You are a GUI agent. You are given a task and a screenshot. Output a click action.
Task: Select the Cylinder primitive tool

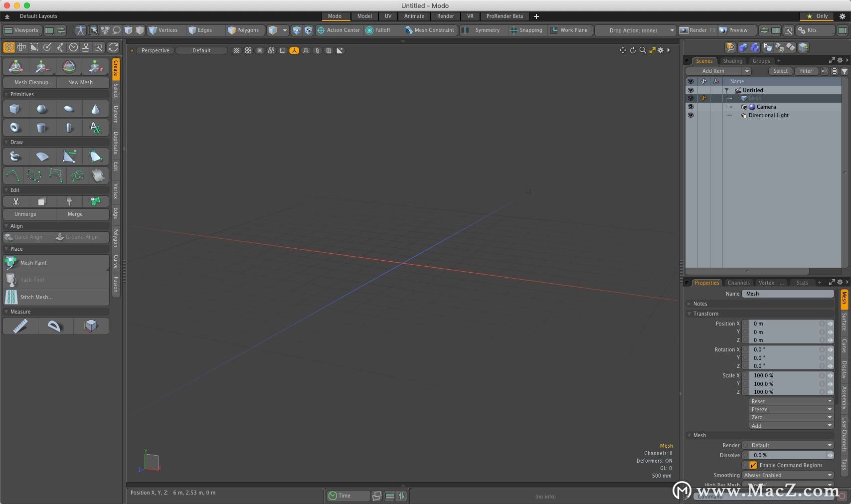click(x=42, y=128)
